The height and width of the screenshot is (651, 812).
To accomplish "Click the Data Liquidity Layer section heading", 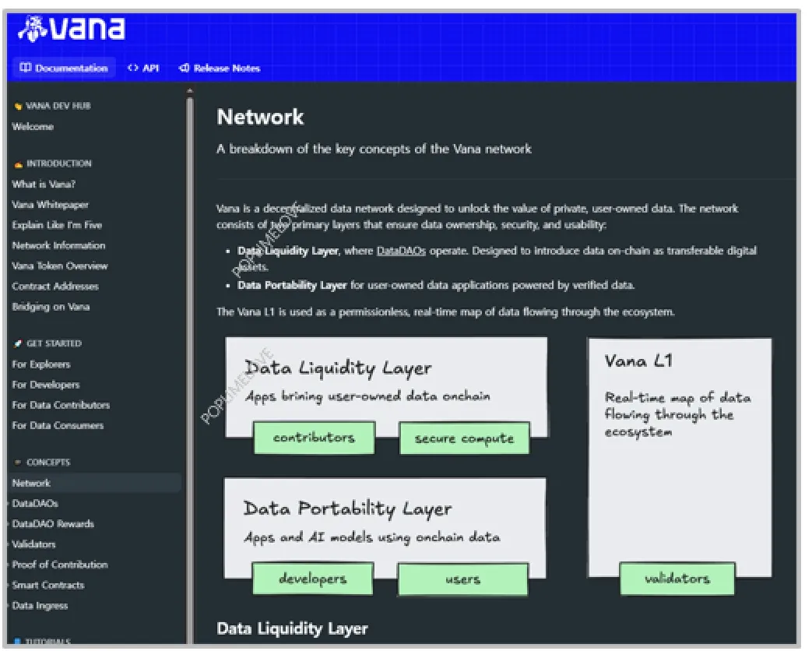I will (x=292, y=628).
